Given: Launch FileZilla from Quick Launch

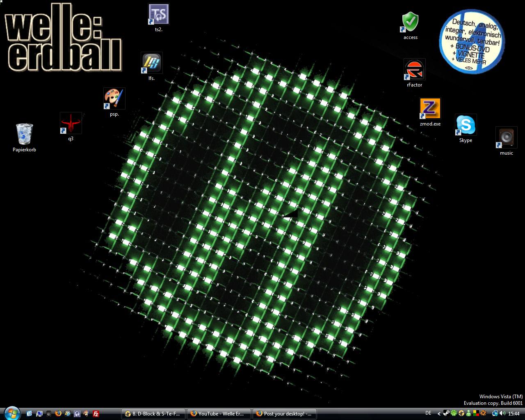Looking at the screenshot, I should tap(96, 414).
